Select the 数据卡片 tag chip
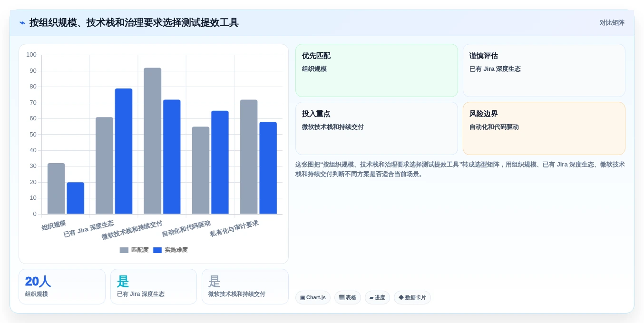Screen dimensions: 644x323 point(412,298)
